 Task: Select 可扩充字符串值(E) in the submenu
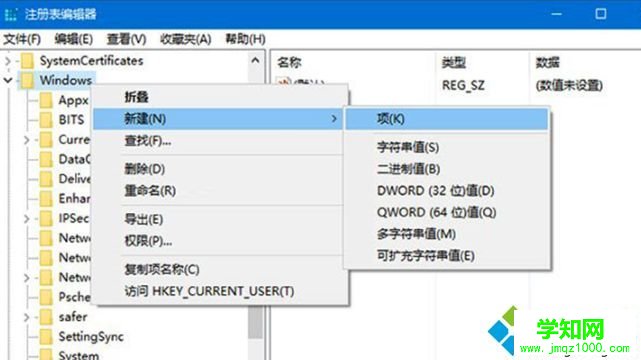click(x=447, y=256)
